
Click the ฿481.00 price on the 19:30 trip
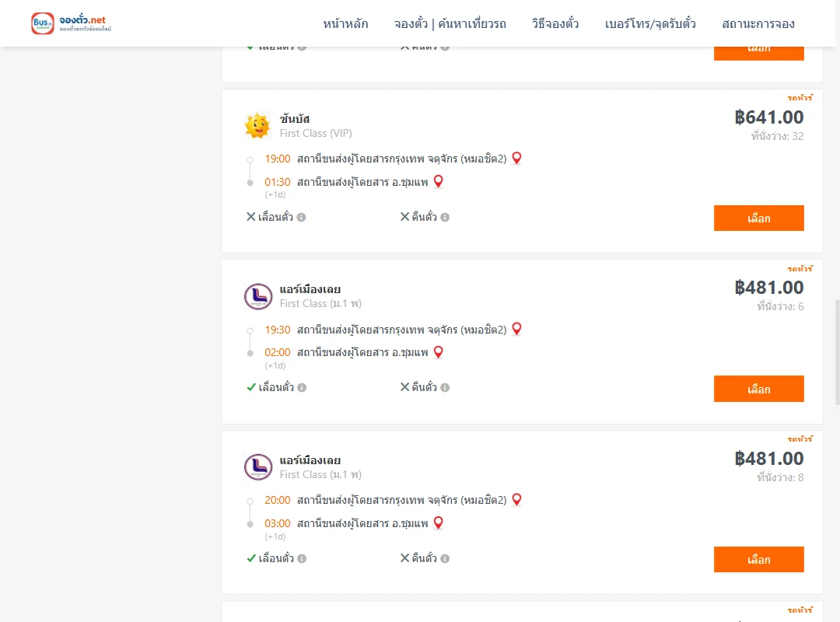coord(768,288)
